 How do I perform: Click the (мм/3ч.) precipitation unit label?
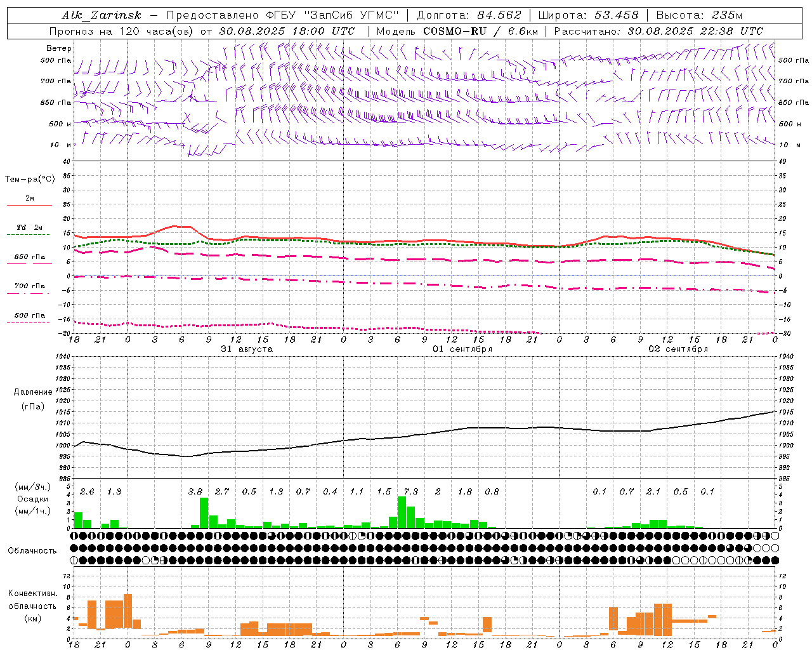pyautogui.click(x=32, y=487)
